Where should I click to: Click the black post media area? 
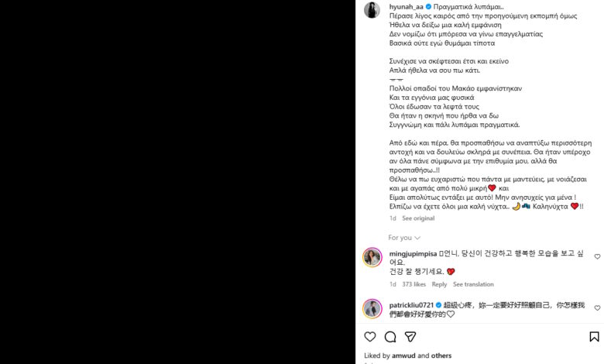[177, 182]
